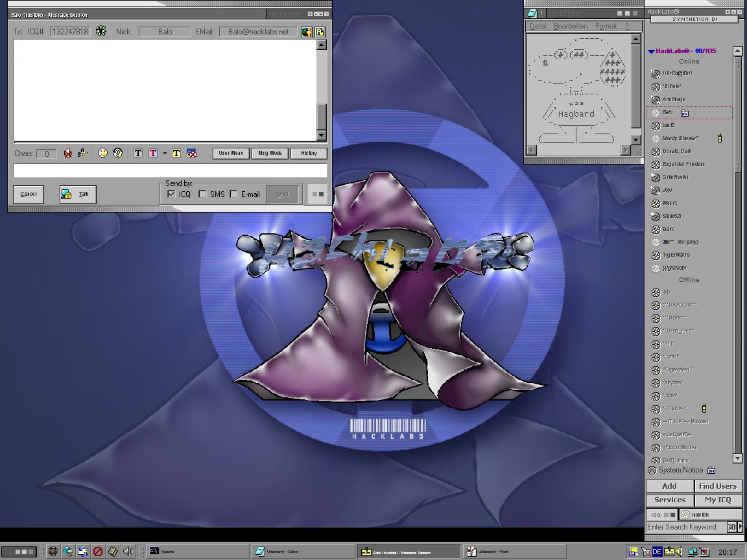Click the ICQ flower icon beside the number

click(x=101, y=31)
